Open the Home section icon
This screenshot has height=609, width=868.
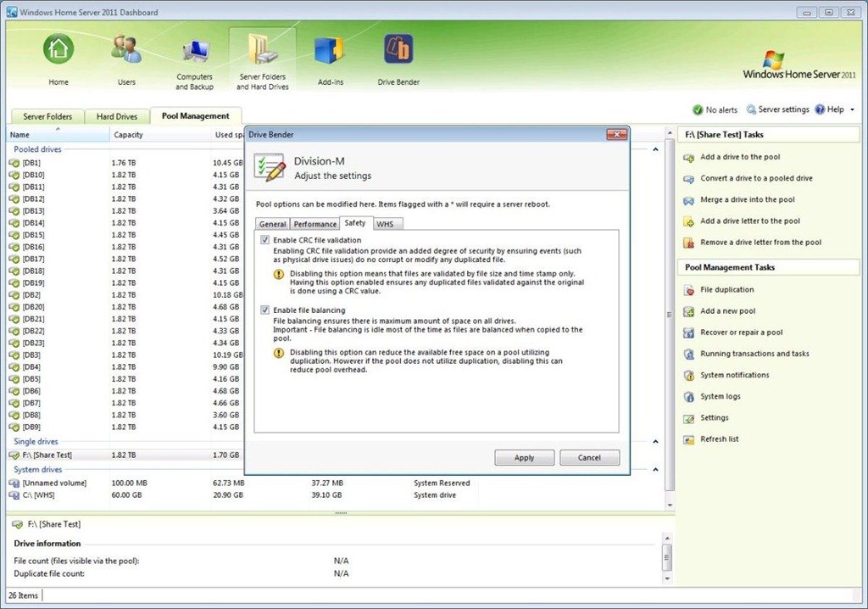pos(58,48)
